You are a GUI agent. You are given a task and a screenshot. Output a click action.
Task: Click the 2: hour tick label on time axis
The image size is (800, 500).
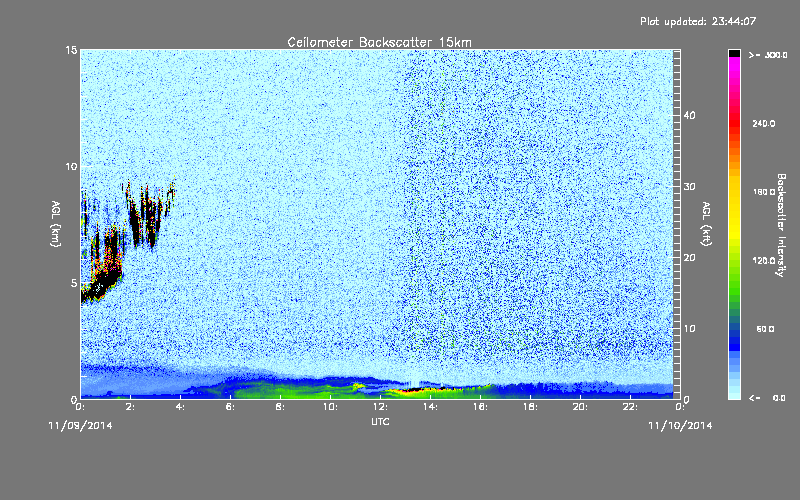130,407
